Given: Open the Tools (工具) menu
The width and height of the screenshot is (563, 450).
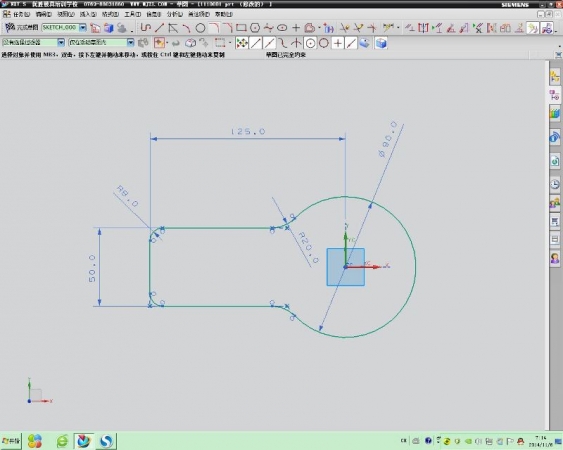Looking at the screenshot, I should pyautogui.click(x=132, y=14).
